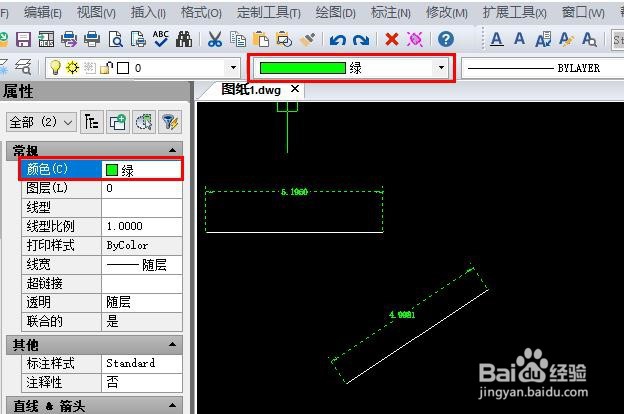624x414 pixels.
Task: Collapse the 其他 section
Action: pyautogui.click(x=172, y=344)
